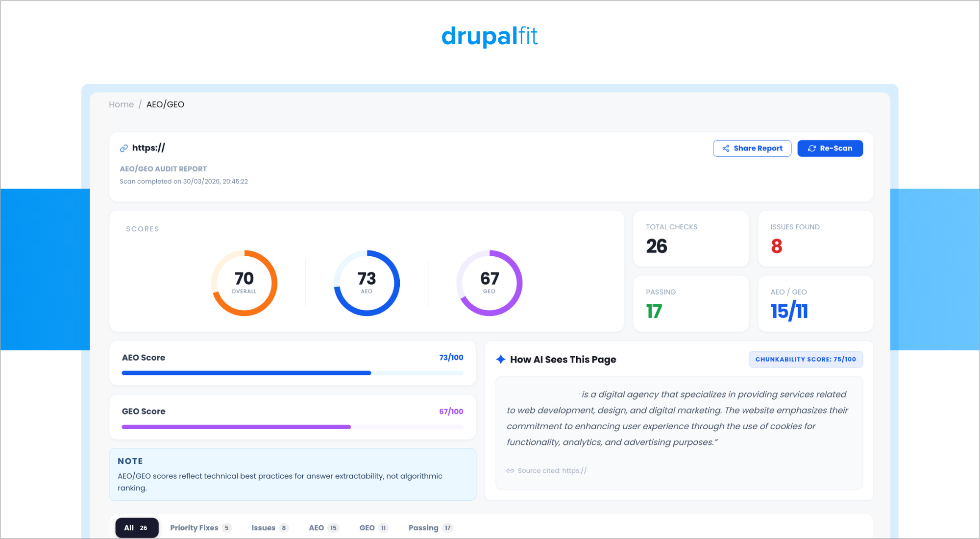Click the refresh icon in Re-Scan
Image resolution: width=980 pixels, height=539 pixels.
click(812, 148)
